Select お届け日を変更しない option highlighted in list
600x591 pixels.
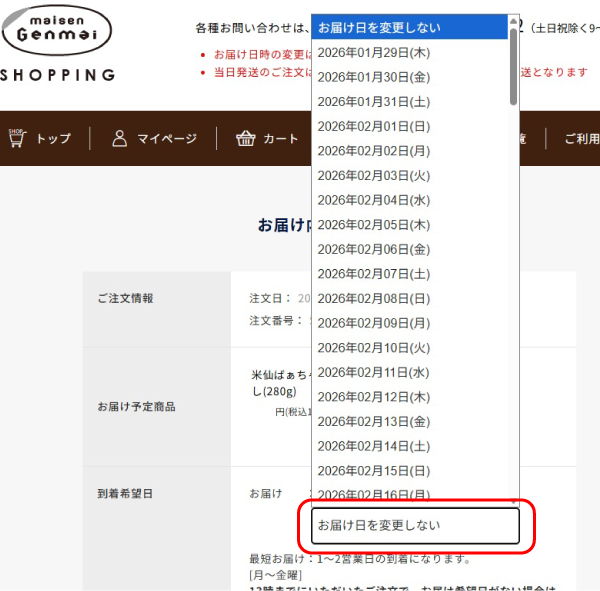click(x=409, y=28)
